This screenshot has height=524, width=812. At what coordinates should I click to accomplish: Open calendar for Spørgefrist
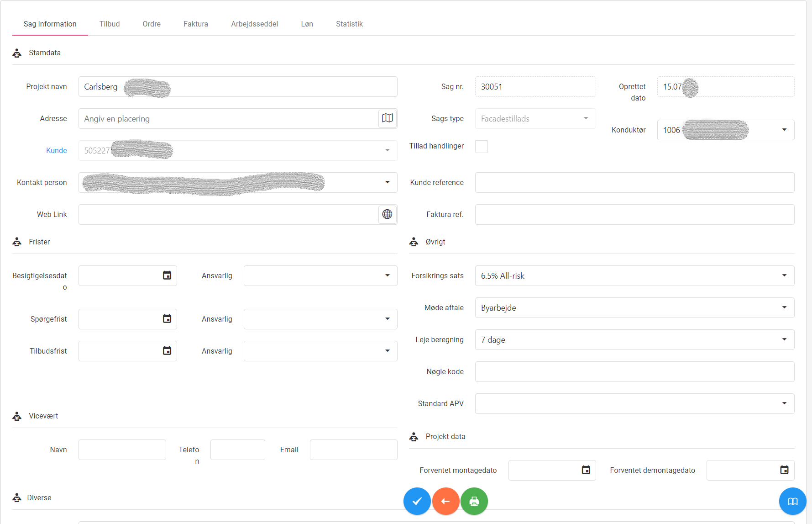[x=167, y=319]
